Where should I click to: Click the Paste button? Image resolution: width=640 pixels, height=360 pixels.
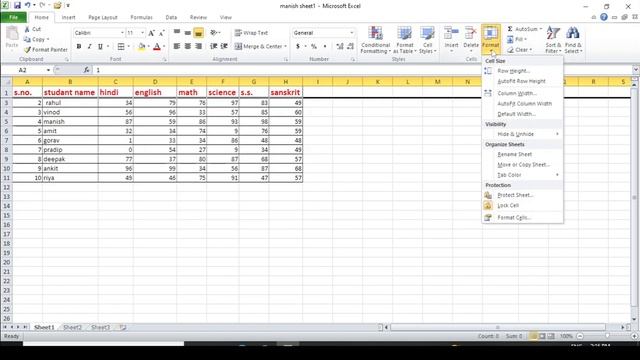pyautogui.click(x=12, y=38)
